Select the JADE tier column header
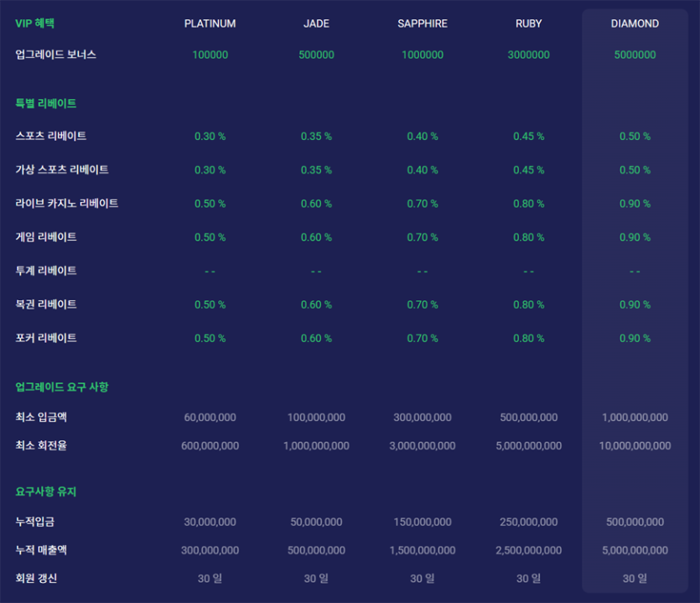Viewport: 700px width, 603px height. (x=316, y=23)
